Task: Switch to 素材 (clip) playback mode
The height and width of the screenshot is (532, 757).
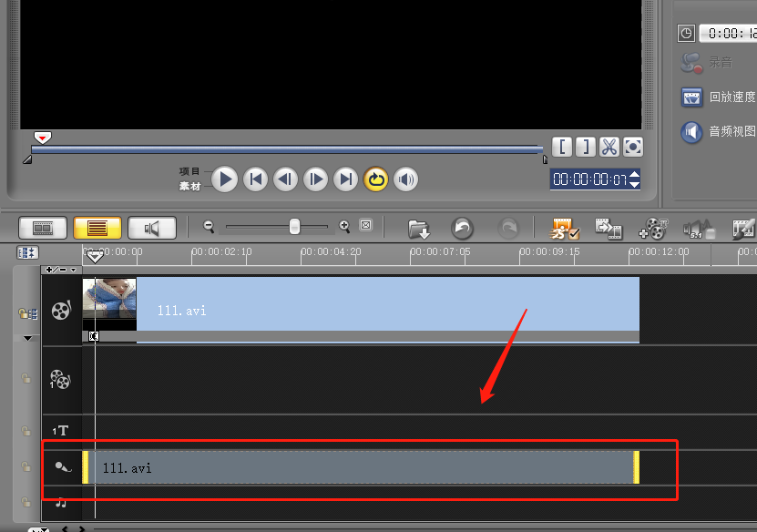Action: (189, 187)
